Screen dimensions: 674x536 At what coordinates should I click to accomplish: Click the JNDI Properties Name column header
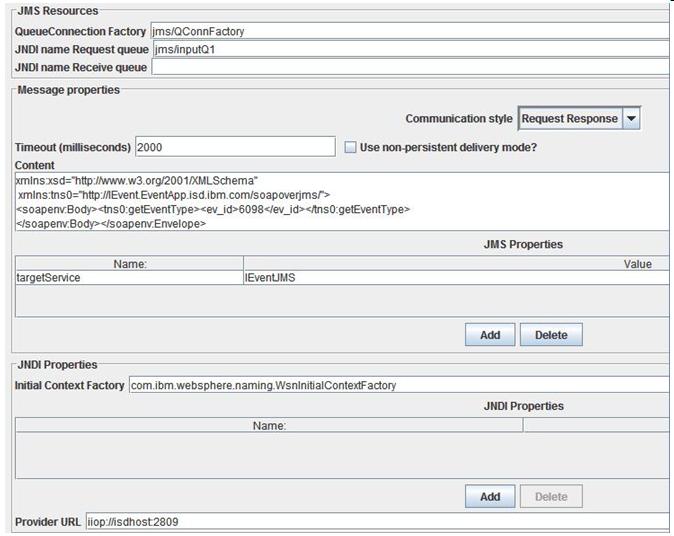(x=269, y=425)
